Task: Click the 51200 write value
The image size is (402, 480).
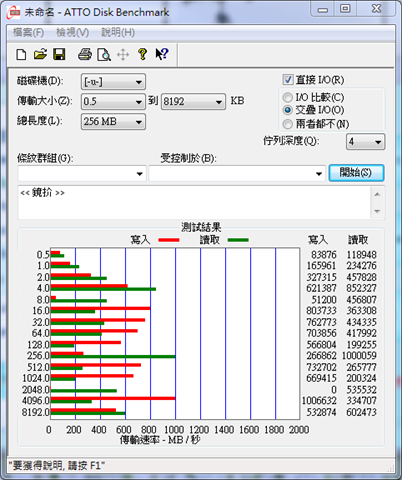Action: [x=324, y=300]
